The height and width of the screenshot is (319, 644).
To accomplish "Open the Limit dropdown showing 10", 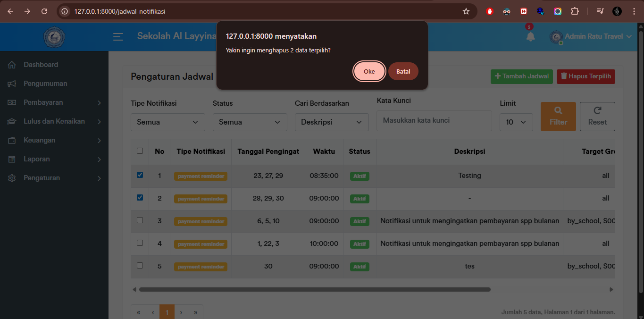I will pos(516,122).
